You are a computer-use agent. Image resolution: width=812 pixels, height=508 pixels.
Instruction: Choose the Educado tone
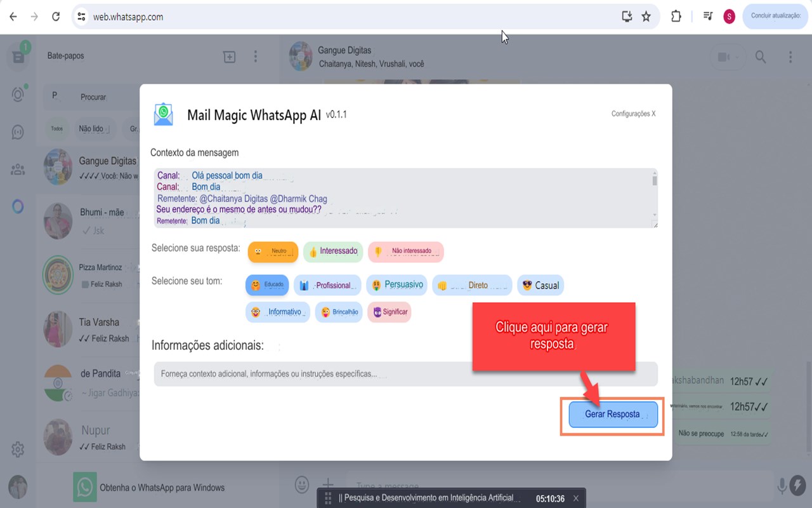click(267, 285)
